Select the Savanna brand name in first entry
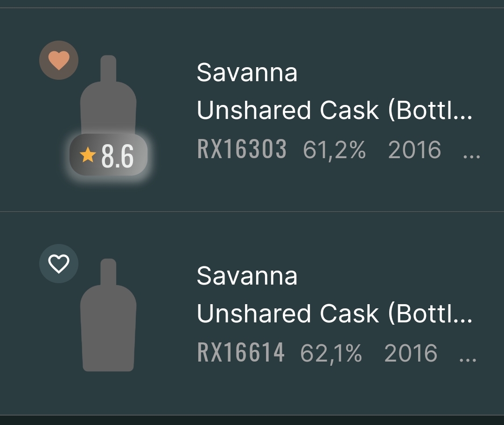504x425 pixels. pos(247,73)
